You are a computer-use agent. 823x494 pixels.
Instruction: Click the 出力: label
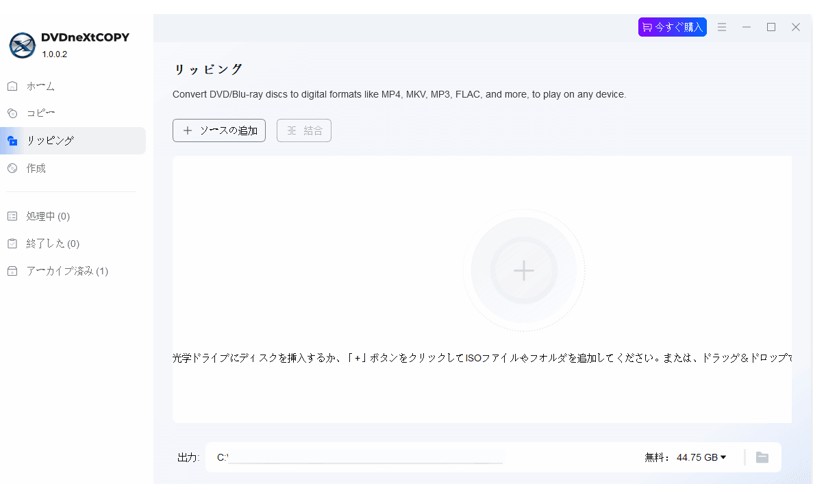tap(188, 458)
